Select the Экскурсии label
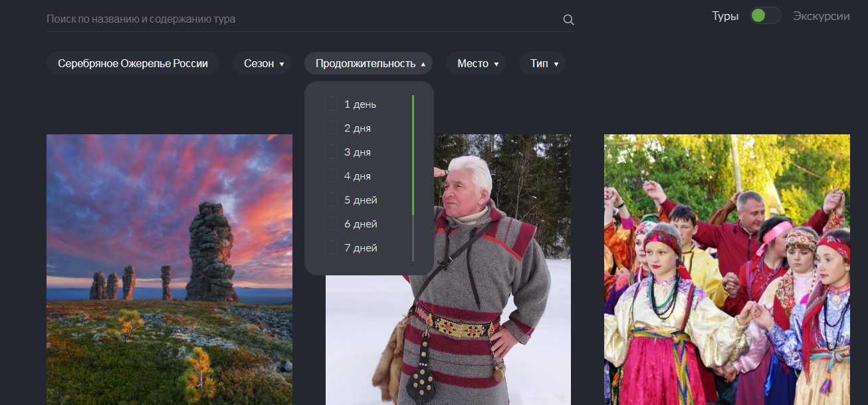 point(821,16)
